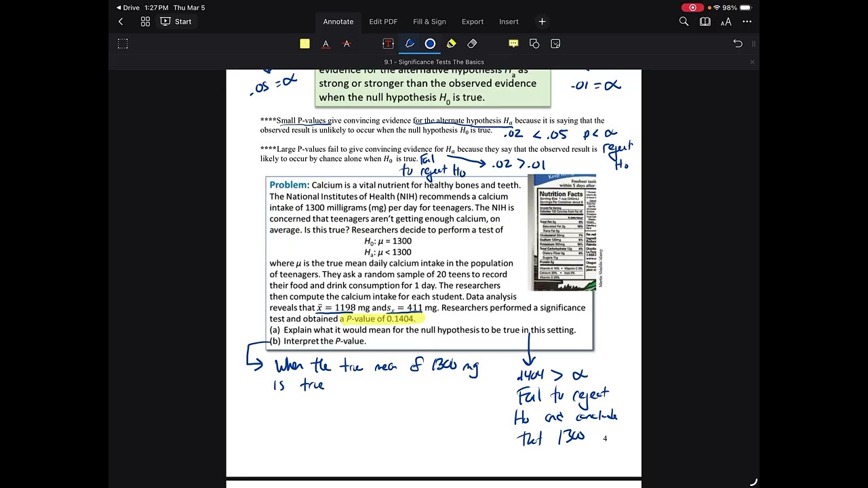
Task: Open the sticker stamp tool
Action: pyautogui.click(x=555, y=43)
